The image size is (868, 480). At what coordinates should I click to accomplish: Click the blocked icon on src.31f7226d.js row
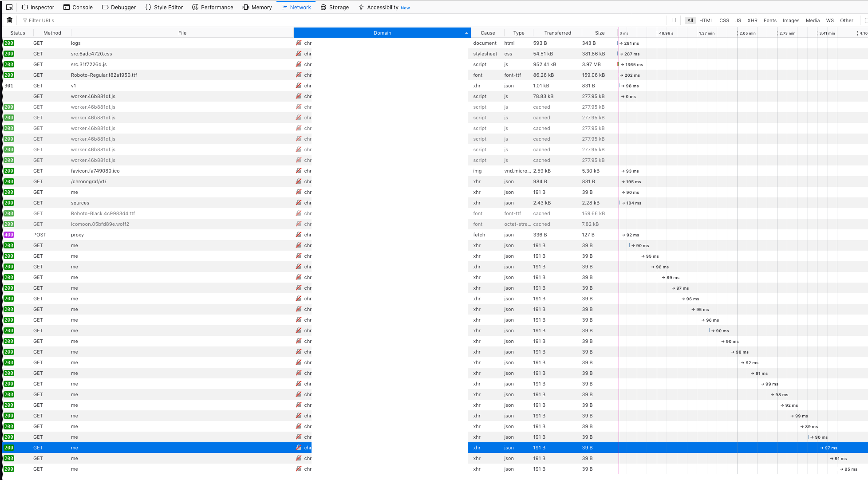tap(299, 64)
